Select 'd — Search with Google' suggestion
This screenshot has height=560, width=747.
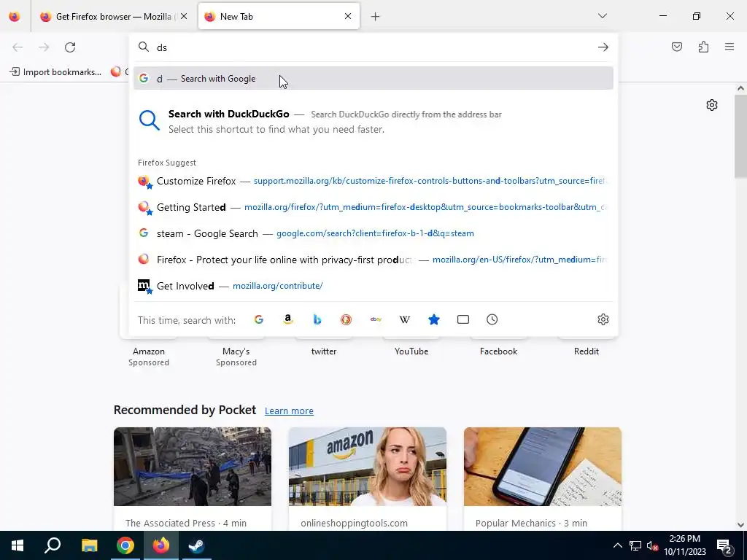(x=373, y=79)
